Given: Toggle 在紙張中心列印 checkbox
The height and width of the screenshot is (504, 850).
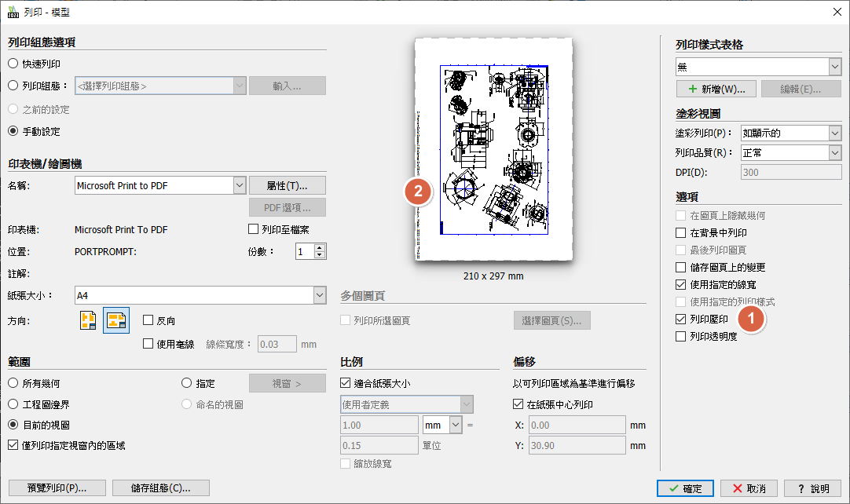Looking at the screenshot, I should [518, 404].
